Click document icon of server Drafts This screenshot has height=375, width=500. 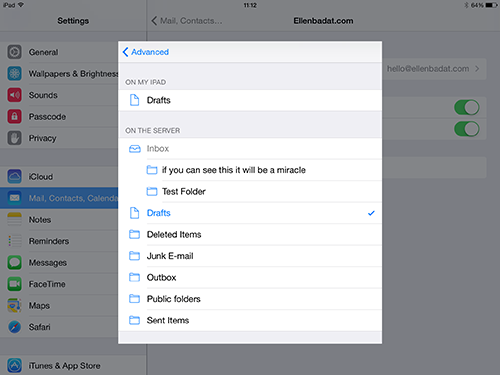[x=134, y=213]
